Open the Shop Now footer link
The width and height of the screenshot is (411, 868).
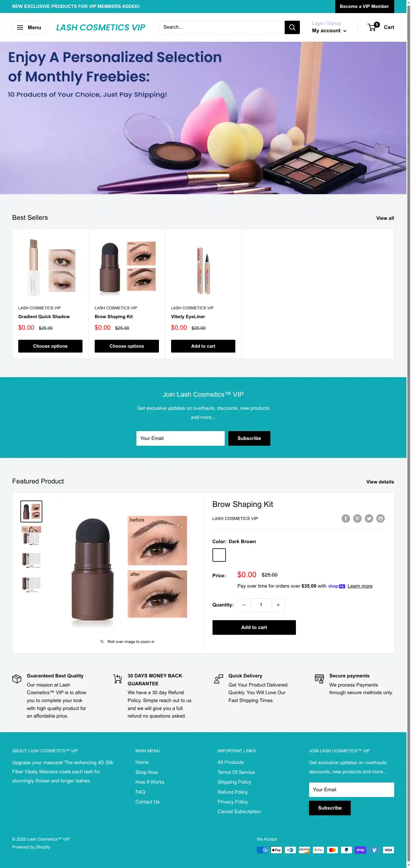[146, 772]
